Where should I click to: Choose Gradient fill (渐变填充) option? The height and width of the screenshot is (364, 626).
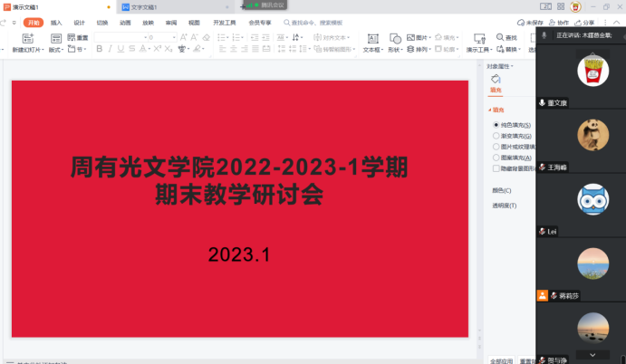tap(496, 135)
